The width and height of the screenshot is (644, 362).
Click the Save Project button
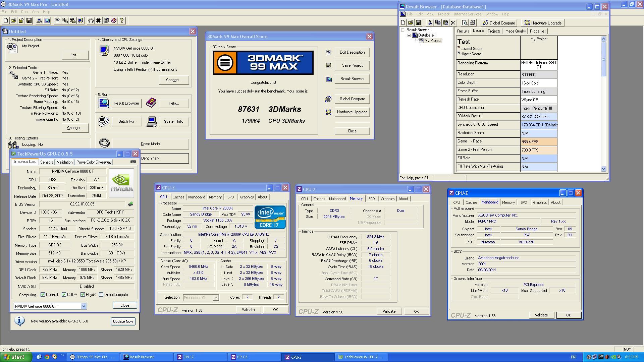pyautogui.click(x=352, y=65)
